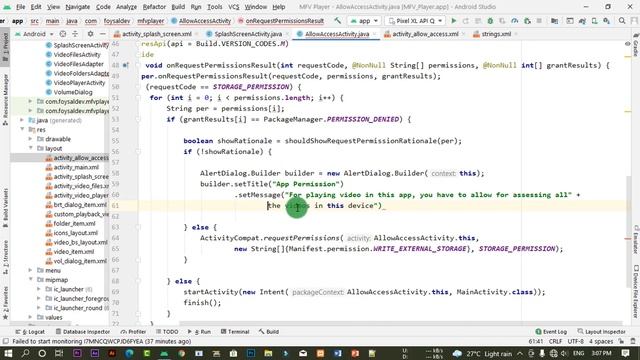Collapse the layout folder
640x360 pixels.
[30, 149]
